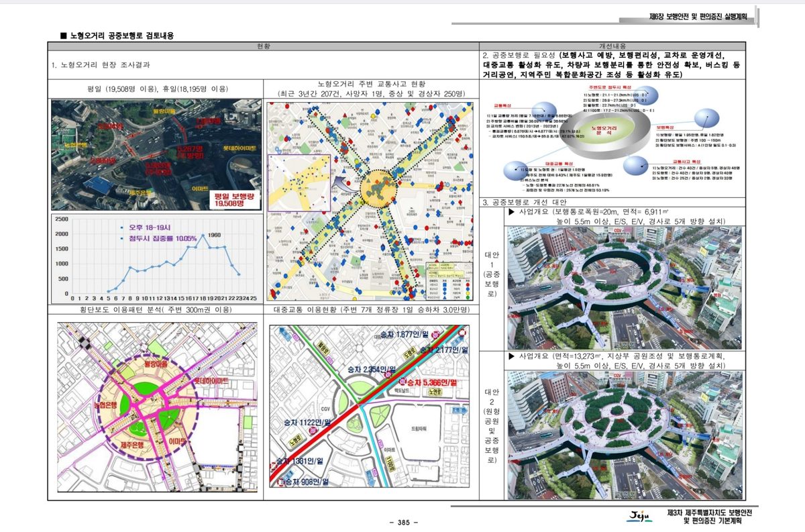Click the '개선내용' table column header

tap(612, 46)
